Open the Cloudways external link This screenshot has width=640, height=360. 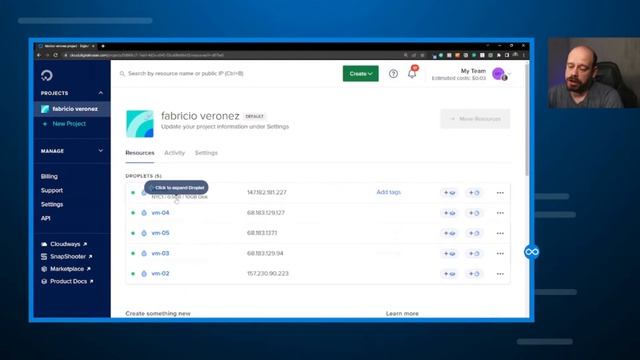click(x=64, y=244)
